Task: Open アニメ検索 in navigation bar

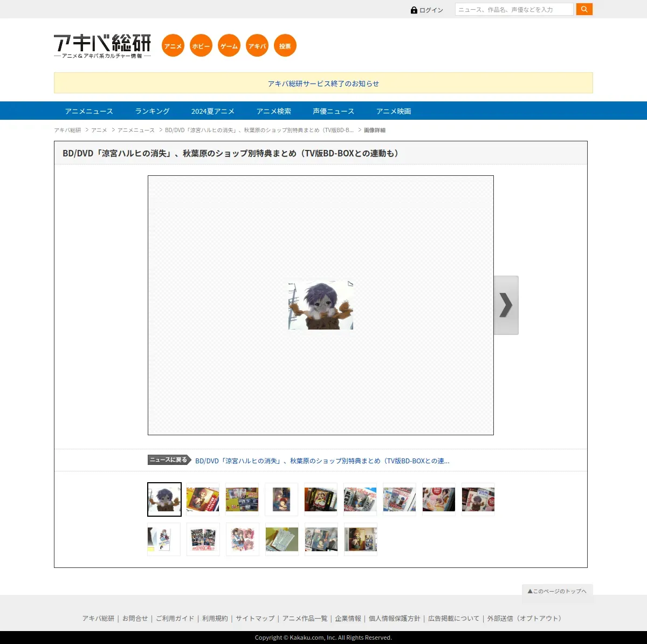Action: click(274, 111)
